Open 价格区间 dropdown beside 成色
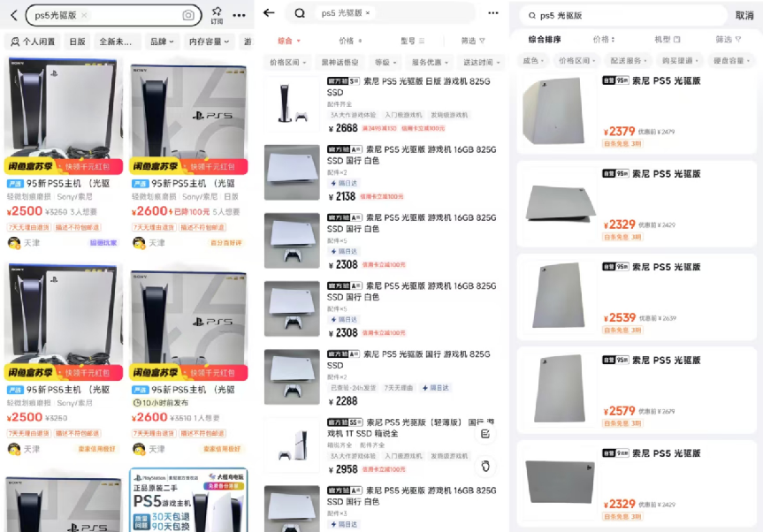This screenshot has height=532, width=763. point(576,61)
